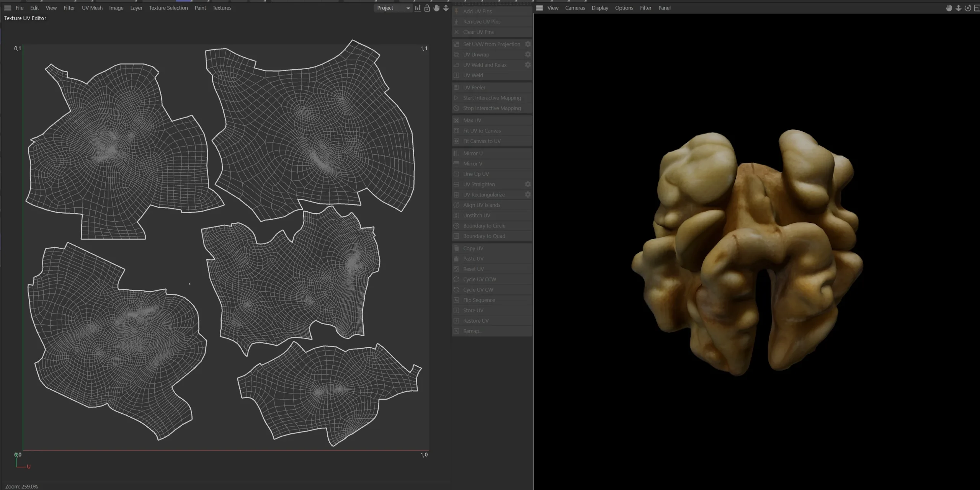Activate the UV Unwrap command

(x=476, y=54)
